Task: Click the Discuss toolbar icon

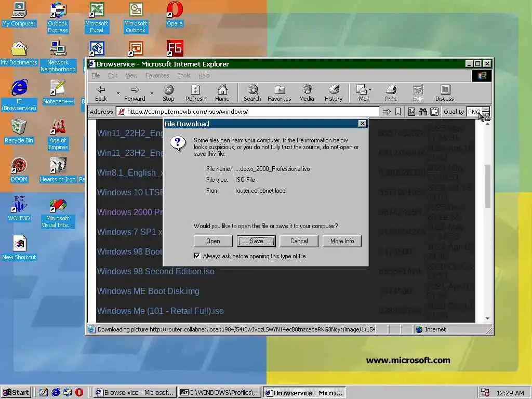Action: [x=445, y=94]
